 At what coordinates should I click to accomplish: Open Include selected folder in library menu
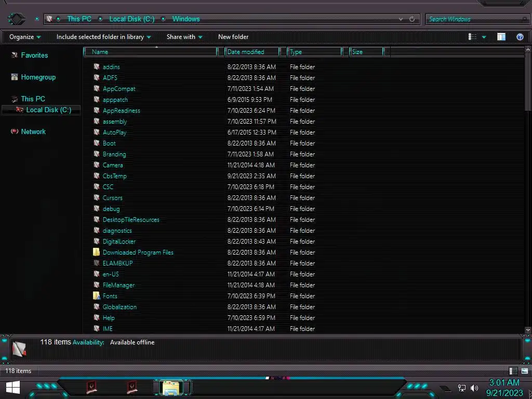[103, 37]
